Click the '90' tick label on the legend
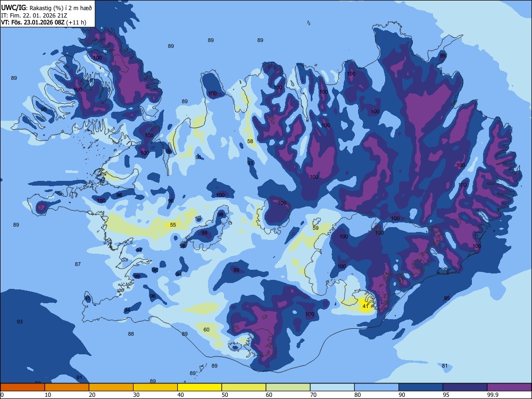 pos(402,395)
